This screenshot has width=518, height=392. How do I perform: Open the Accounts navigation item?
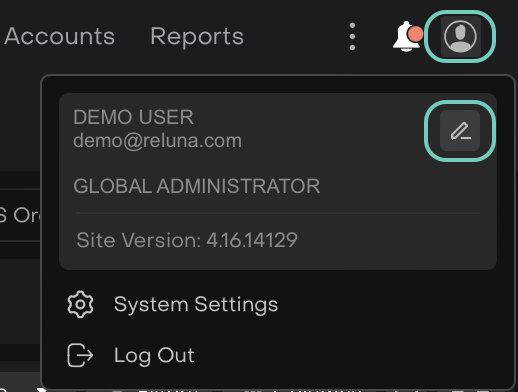(60, 36)
